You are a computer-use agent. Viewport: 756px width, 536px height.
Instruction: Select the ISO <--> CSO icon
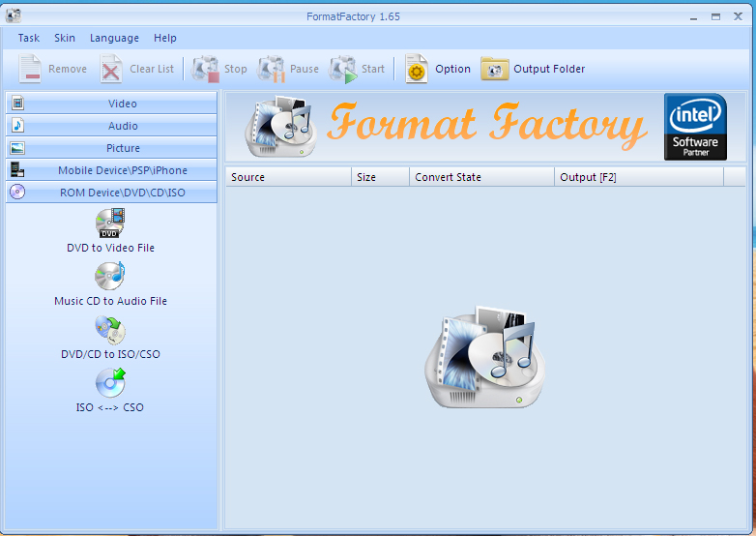[110, 382]
